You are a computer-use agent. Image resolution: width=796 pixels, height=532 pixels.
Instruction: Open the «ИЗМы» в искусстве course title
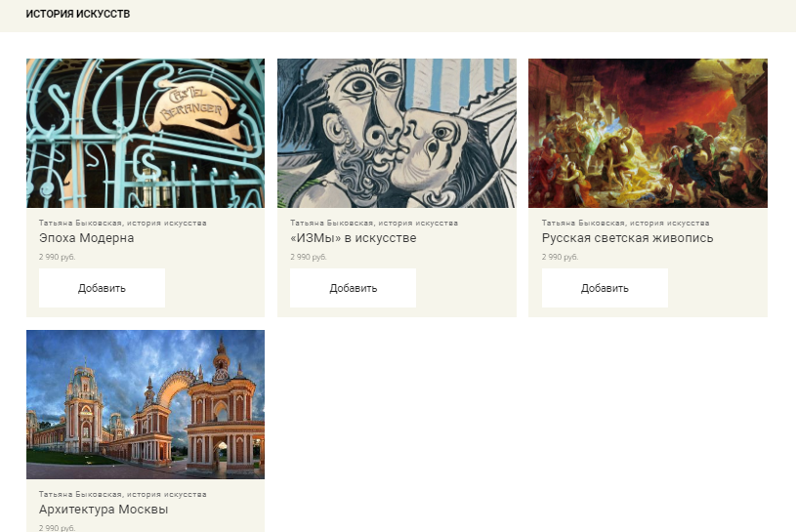click(x=353, y=238)
